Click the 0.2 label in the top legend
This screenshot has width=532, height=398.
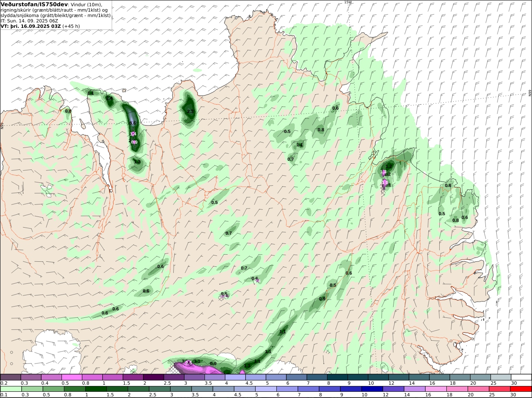coord(4,383)
